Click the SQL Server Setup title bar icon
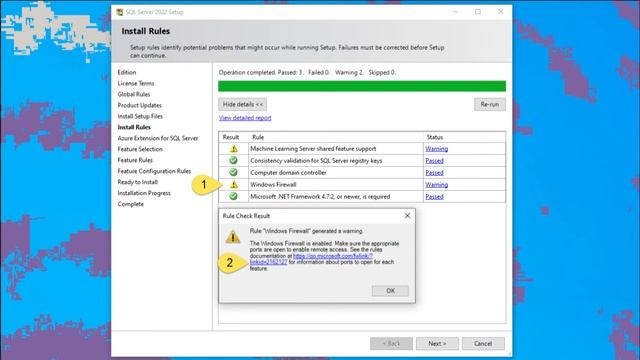The height and width of the screenshot is (360, 640). pos(120,12)
